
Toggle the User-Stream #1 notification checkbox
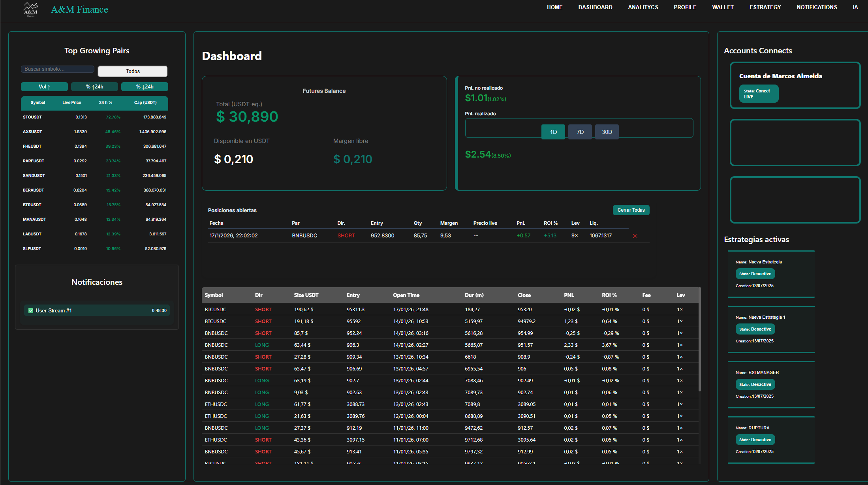pyautogui.click(x=30, y=310)
